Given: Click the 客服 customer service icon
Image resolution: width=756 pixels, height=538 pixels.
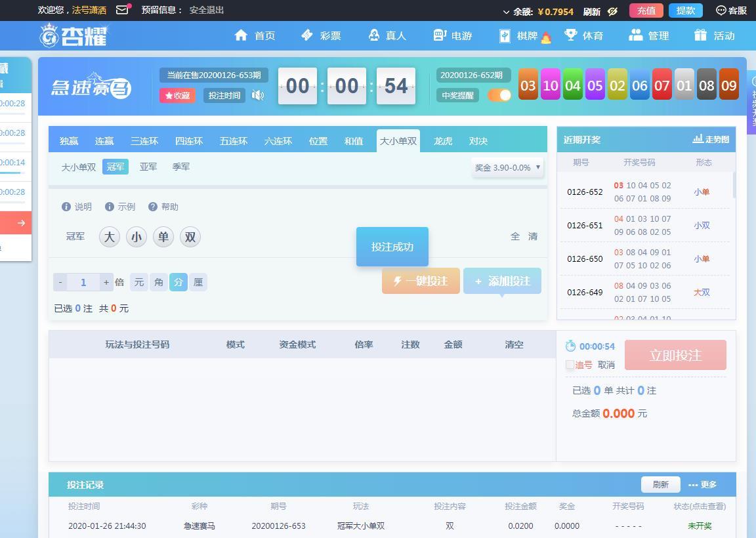Looking at the screenshot, I should coord(732,10).
